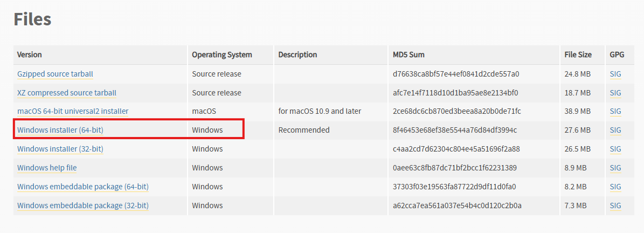Open the Windows help file link

pos(47,168)
